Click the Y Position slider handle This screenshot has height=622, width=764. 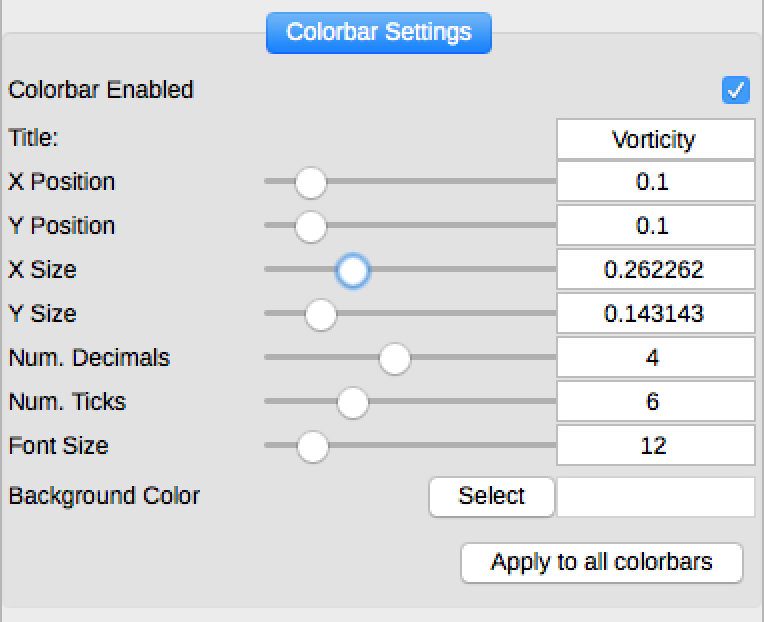(311, 226)
